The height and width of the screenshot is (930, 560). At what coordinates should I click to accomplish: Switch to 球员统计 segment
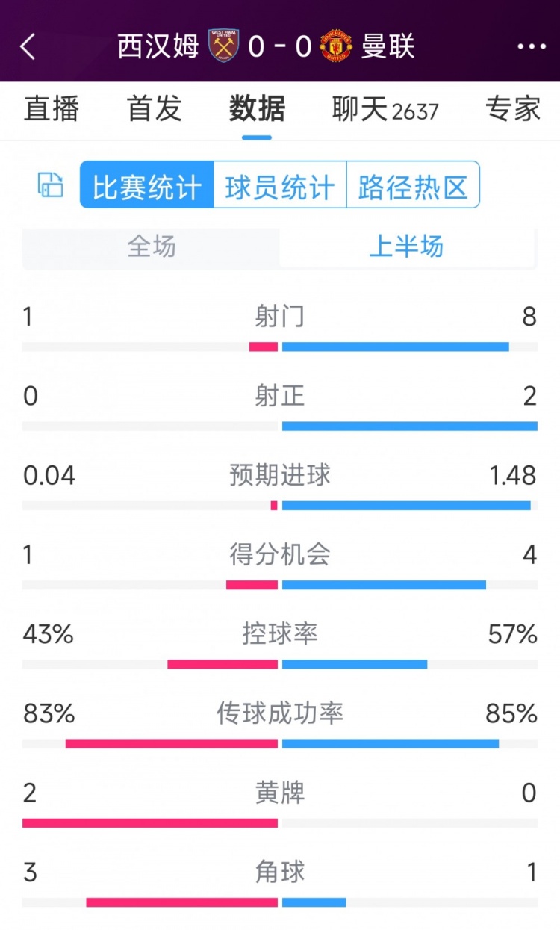coord(280,185)
